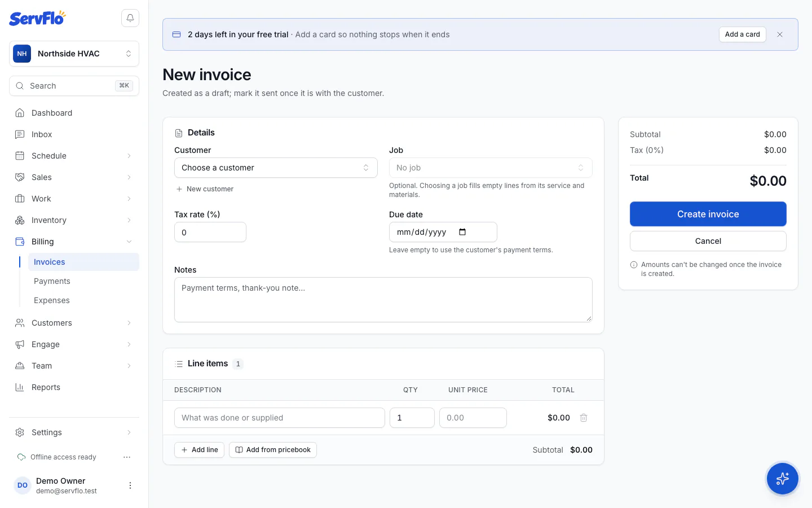
Task: Expand the Schedule section
Action: pos(74,156)
